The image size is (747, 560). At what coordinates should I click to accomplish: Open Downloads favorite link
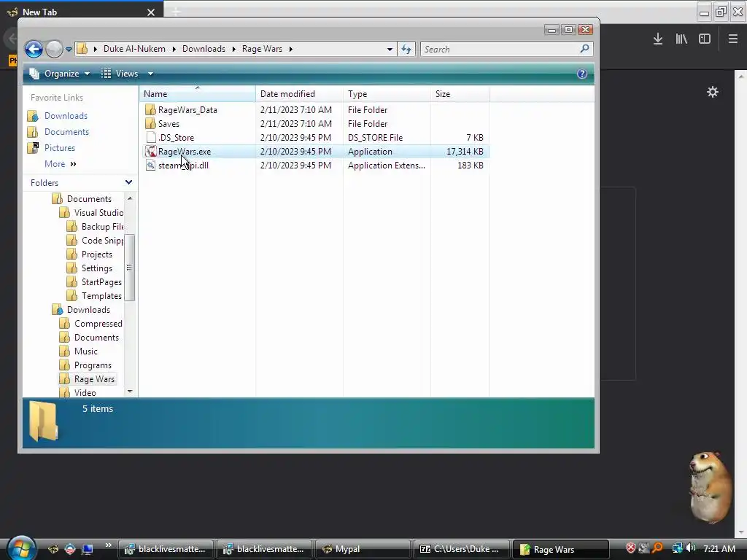click(66, 116)
